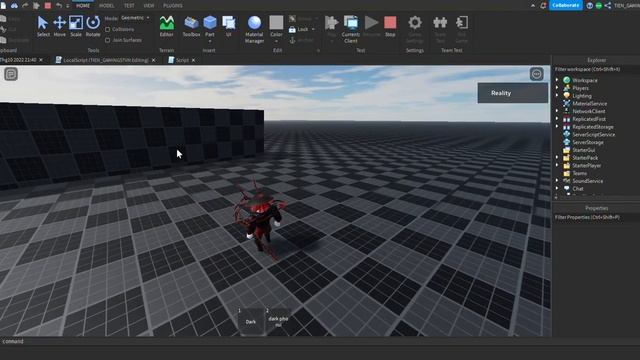
Task: Open the chat icon in the game viewport
Action: click(x=11, y=74)
